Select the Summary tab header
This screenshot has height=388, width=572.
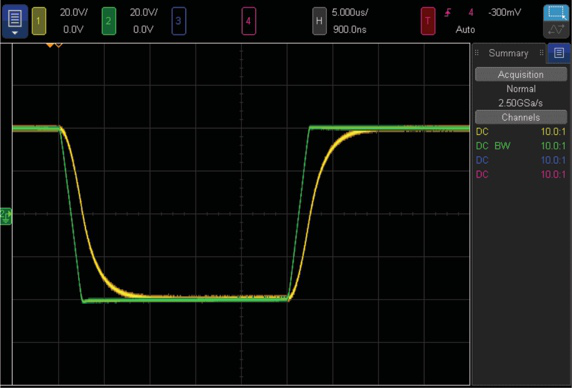tap(508, 53)
